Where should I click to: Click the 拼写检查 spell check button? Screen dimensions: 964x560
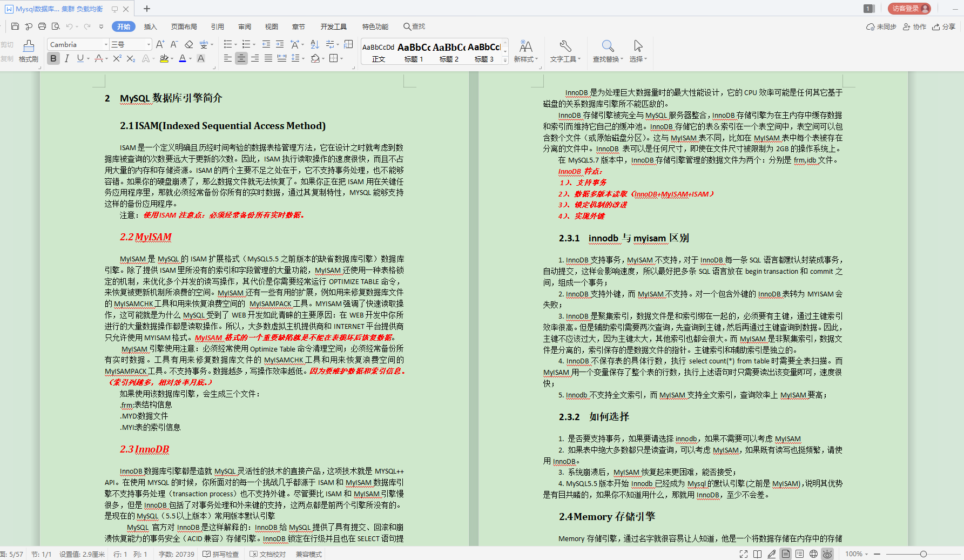pos(221,554)
